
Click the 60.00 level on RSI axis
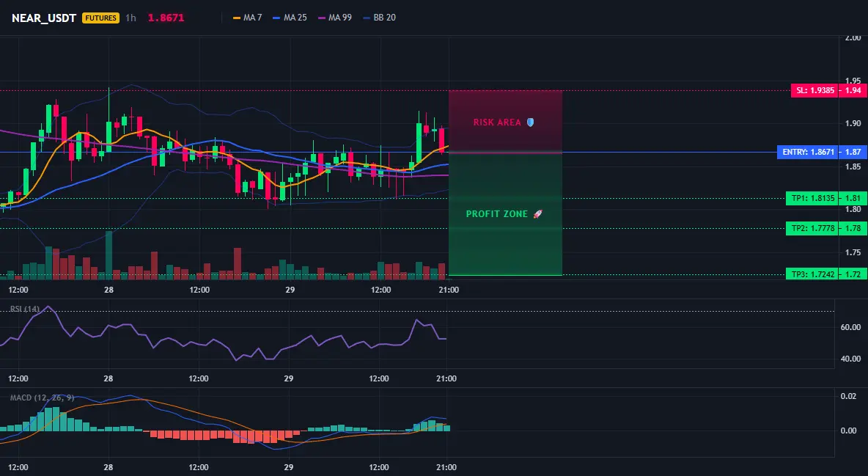[851, 328]
